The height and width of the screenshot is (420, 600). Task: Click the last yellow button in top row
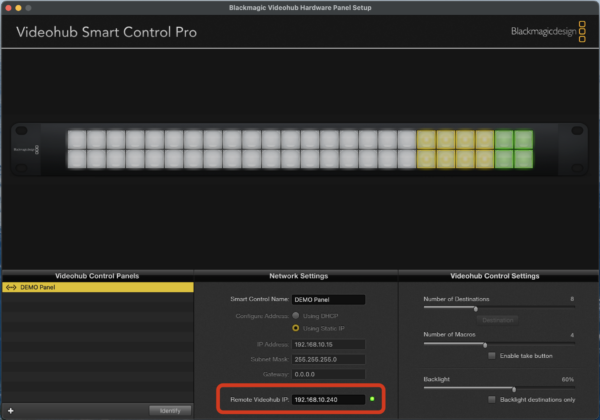point(484,140)
